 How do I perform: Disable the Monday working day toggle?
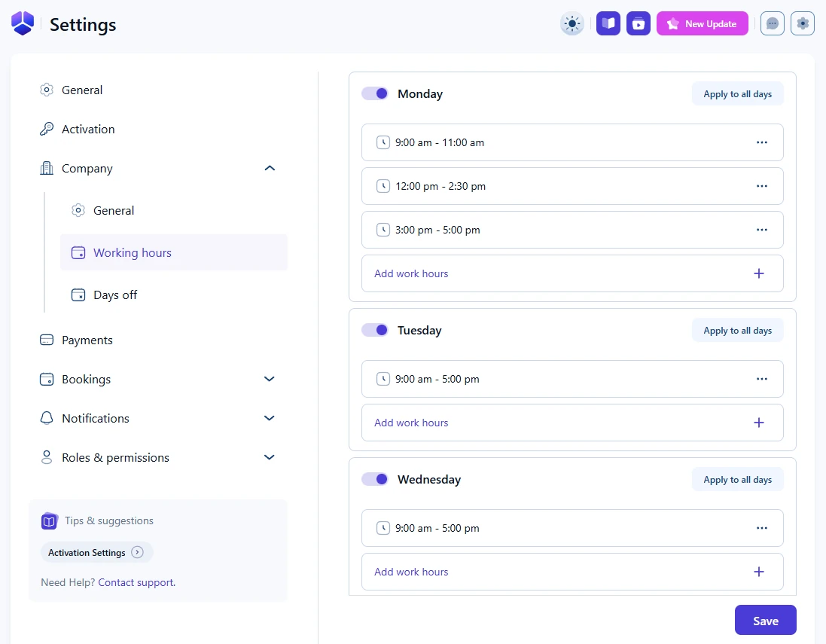pyautogui.click(x=375, y=93)
